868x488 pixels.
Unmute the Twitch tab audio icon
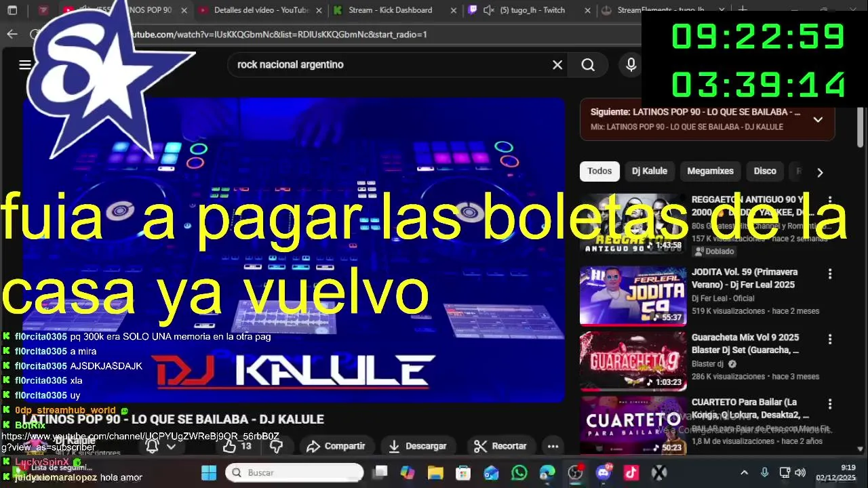(x=488, y=10)
